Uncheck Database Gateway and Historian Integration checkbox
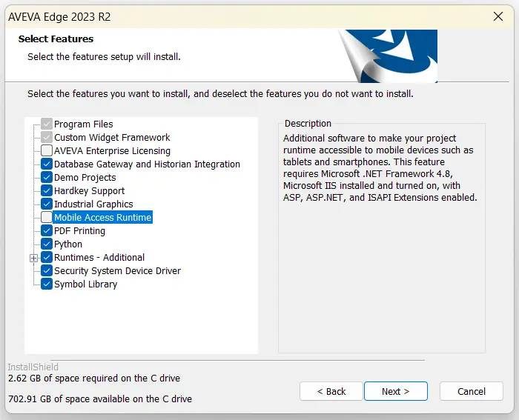Screen dimensions: 519x420 tap(47, 164)
